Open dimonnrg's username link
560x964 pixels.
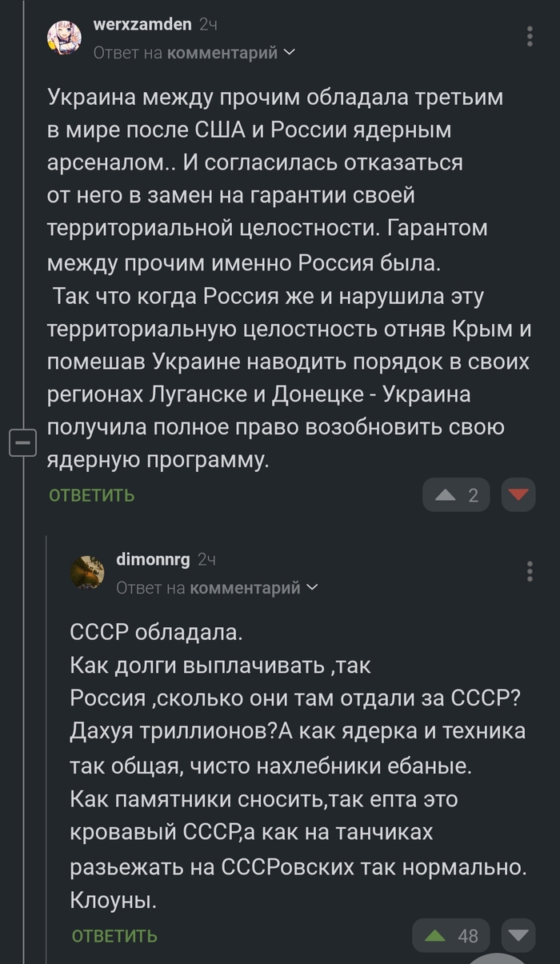pyautogui.click(x=154, y=560)
